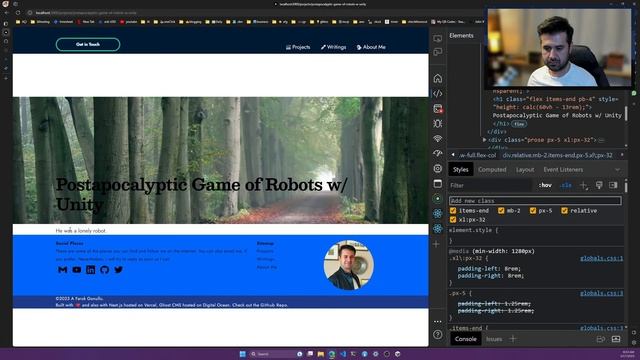This screenshot has width=640, height=360.
Task: Open the Console tool icon with red badge
Action: point(438,109)
